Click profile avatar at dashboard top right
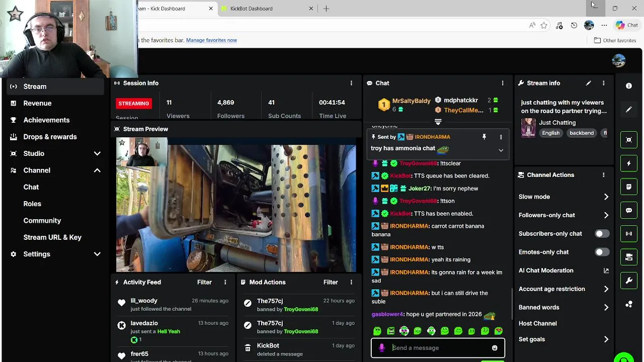 coord(618,61)
